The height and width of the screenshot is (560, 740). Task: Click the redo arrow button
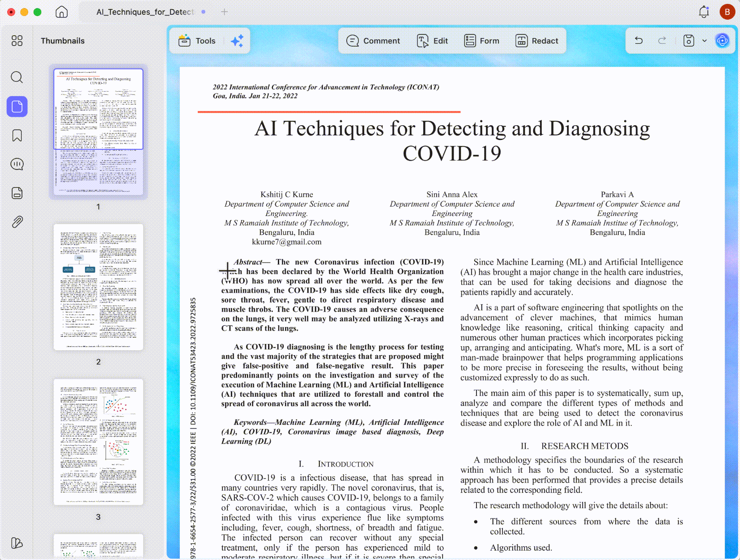click(x=662, y=41)
